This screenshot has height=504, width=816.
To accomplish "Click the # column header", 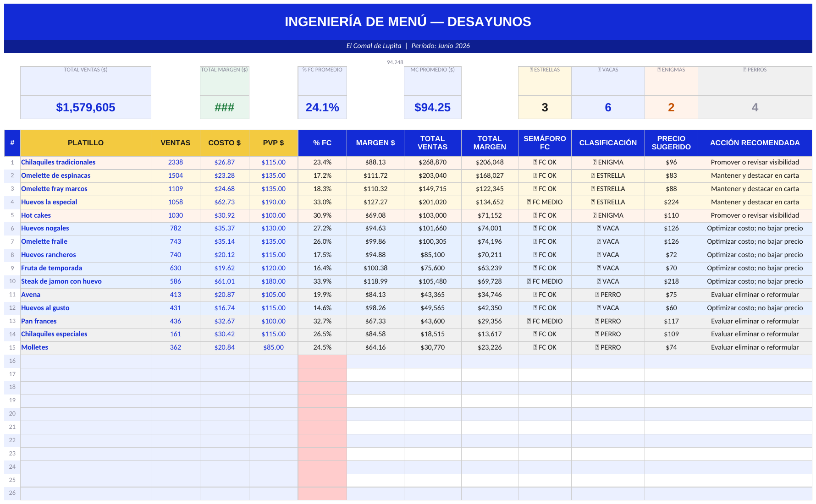I will (12, 143).
